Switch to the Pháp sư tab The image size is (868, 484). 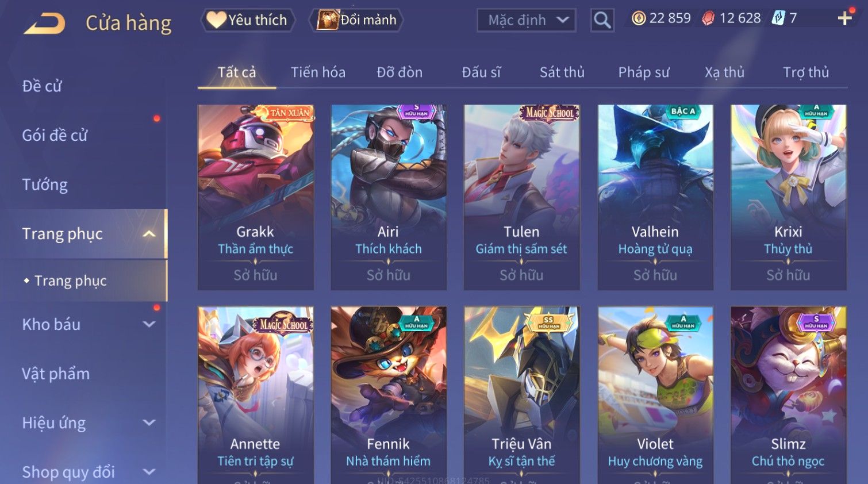click(x=644, y=72)
